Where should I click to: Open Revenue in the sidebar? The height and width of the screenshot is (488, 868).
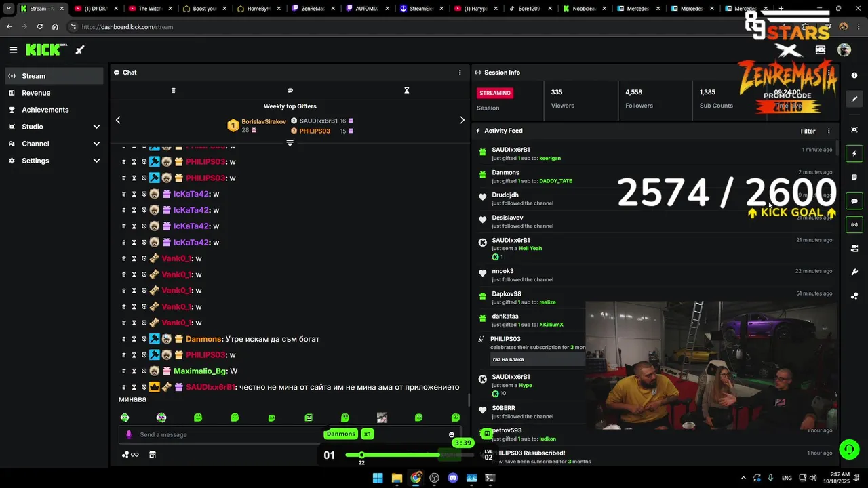click(x=54, y=93)
